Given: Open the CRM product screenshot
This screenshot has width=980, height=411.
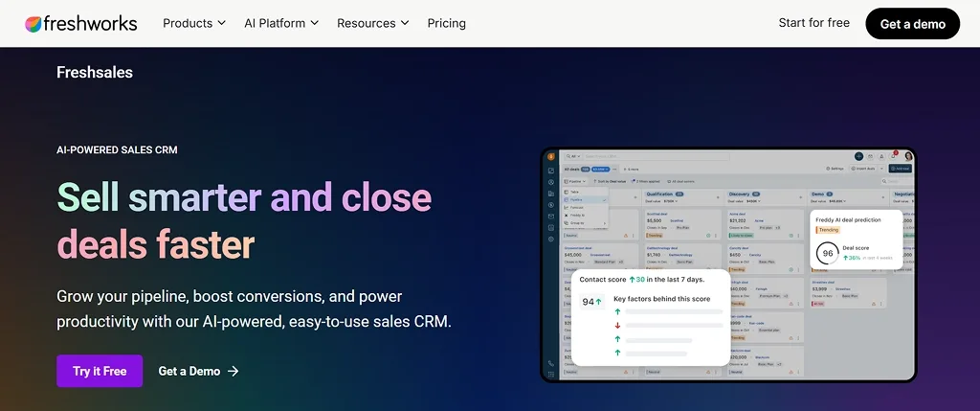Looking at the screenshot, I should 728,264.
